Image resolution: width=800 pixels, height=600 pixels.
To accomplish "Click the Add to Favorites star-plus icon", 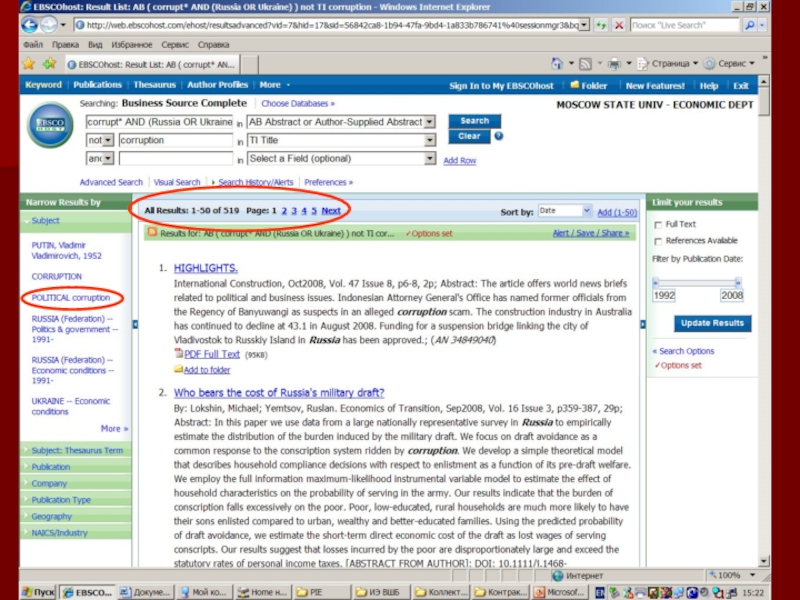I will point(49,64).
